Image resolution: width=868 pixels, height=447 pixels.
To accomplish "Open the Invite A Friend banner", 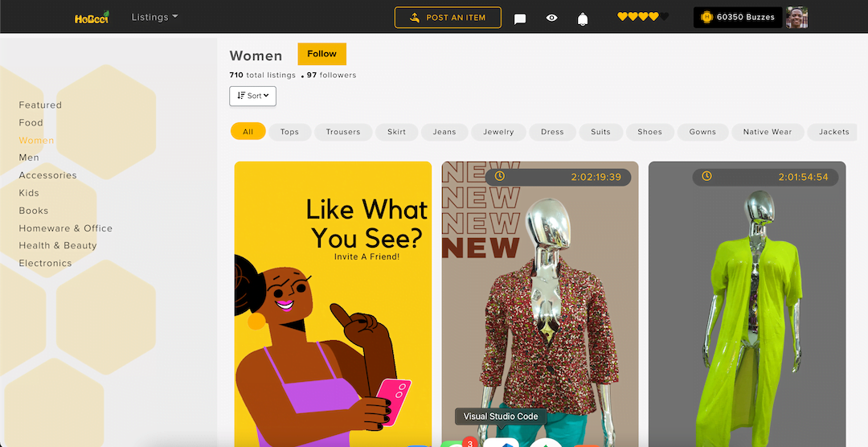I will (x=333, y=304).
